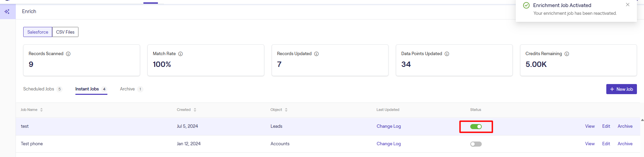Click info icon beside Match Rate

[180, 54]
